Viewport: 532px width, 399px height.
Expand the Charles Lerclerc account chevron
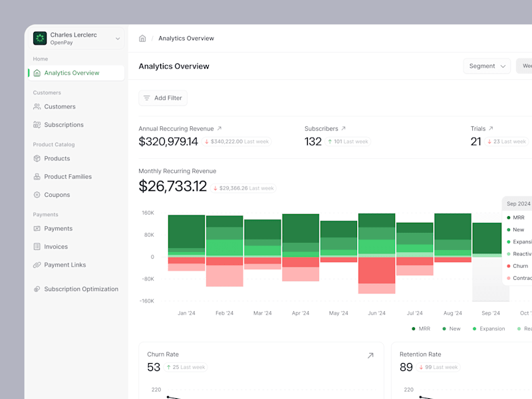(118, 39)
